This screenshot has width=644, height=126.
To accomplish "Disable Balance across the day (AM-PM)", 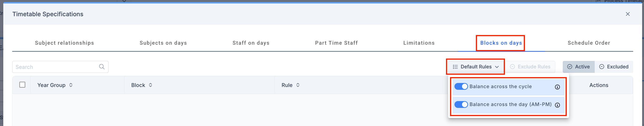I will pos(461,105).
